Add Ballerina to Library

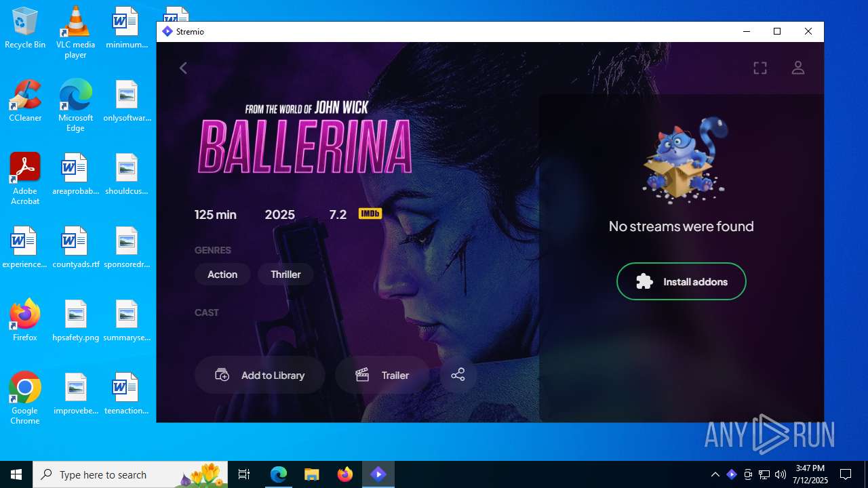[260, 375]
